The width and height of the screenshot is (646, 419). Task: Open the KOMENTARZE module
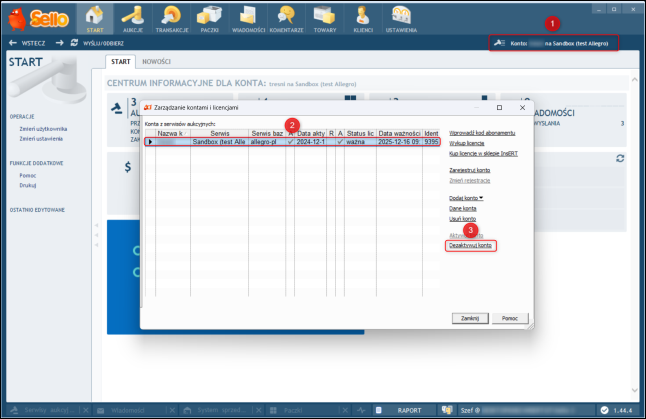286,19
